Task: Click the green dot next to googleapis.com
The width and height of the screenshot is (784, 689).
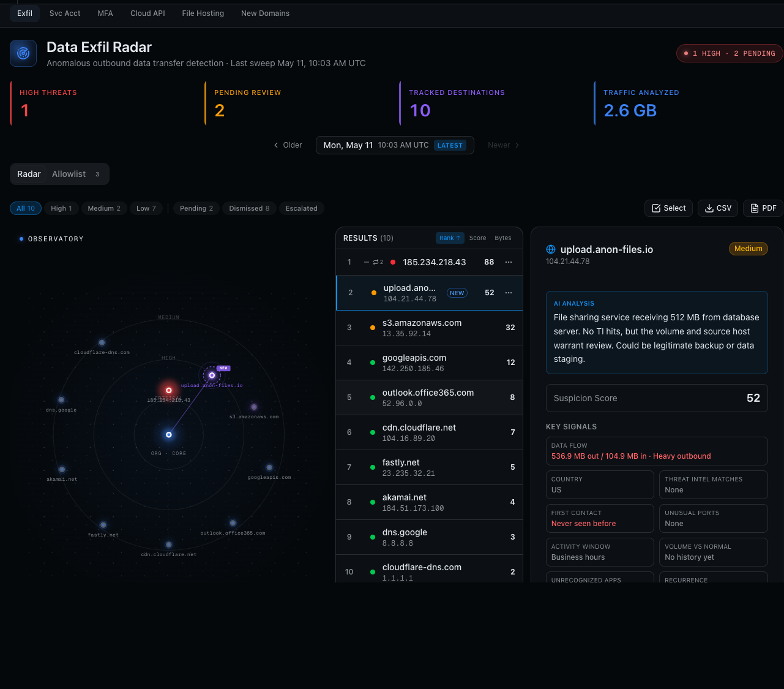Action: (373, 363)
